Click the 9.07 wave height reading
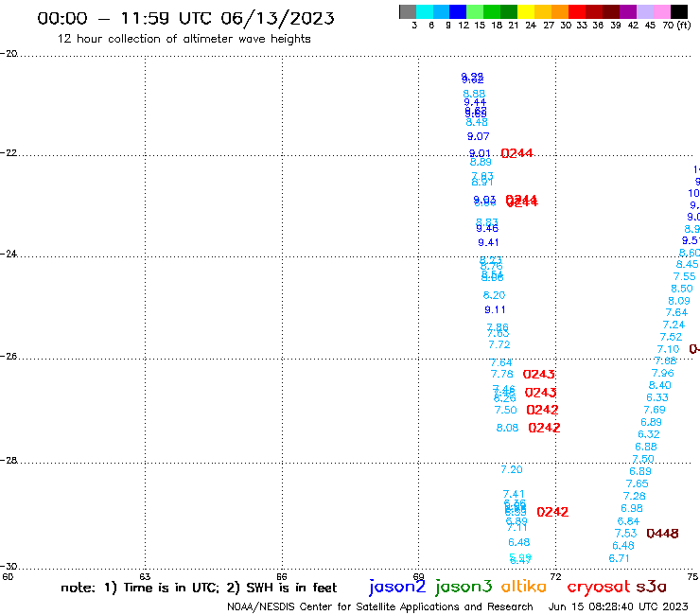The width and height of the screenshot is (700, 615). point(478,136)
